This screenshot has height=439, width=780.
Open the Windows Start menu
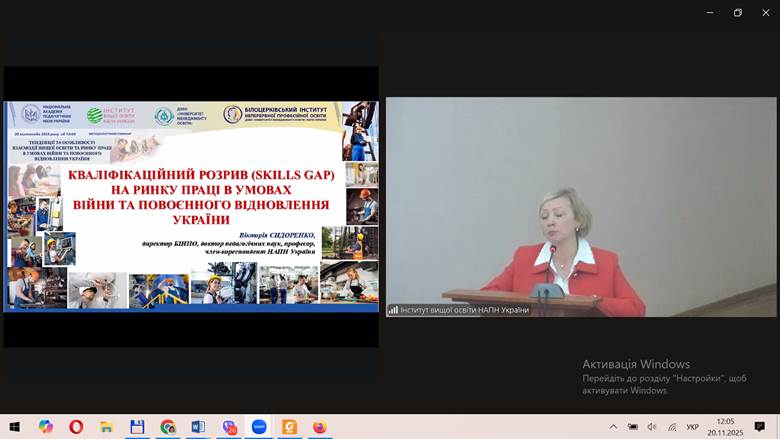coord(15,427)
